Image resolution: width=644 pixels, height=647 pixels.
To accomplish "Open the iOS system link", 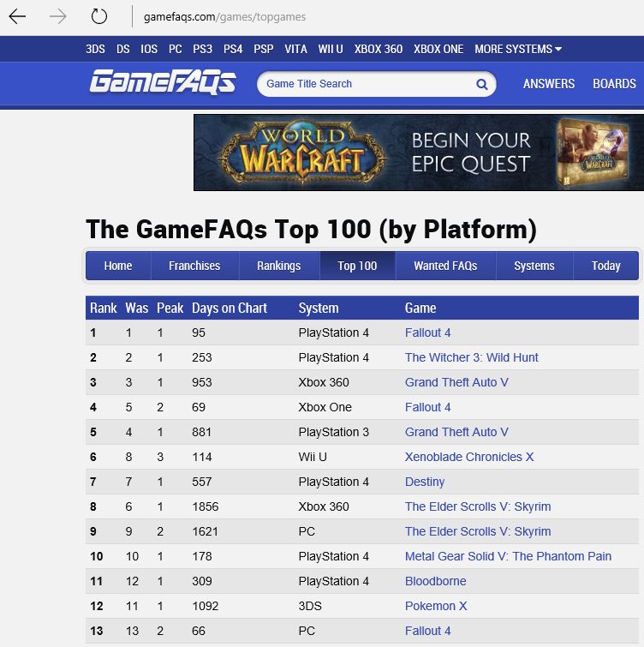I will [x=149, y=49].
